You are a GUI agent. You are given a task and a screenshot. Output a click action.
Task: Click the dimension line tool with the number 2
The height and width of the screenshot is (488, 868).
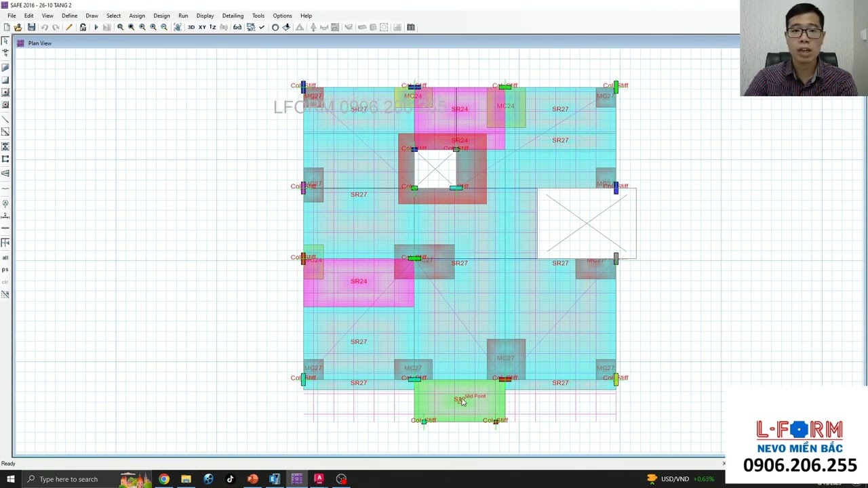(x=5, y=216)
